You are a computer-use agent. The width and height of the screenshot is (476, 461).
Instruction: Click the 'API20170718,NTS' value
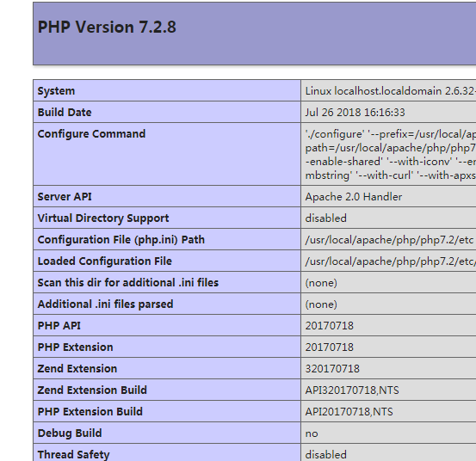click(349, 412)
